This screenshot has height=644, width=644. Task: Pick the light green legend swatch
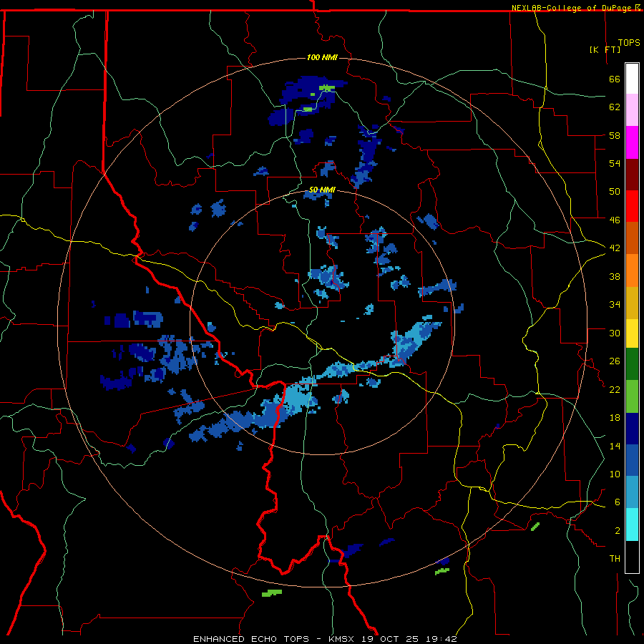[x=632, y=396]
